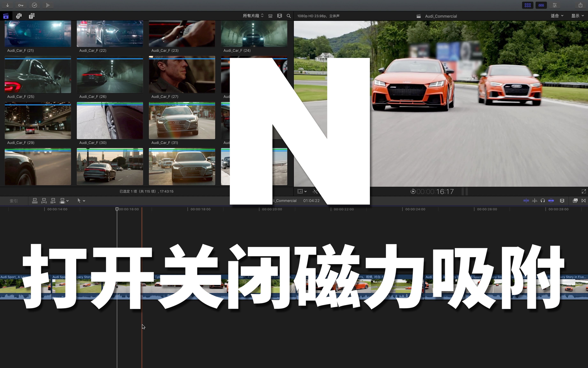The image size is (588, 368).
Task: Click the project duration 01:04:22 text
Action: click(311, 201)
